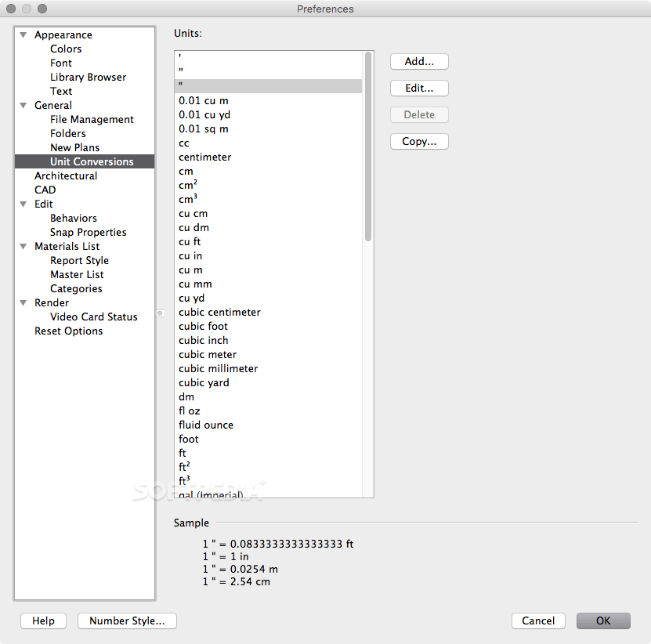
Task: Collapse the Appearance tree section
Action: pos(24,35)
